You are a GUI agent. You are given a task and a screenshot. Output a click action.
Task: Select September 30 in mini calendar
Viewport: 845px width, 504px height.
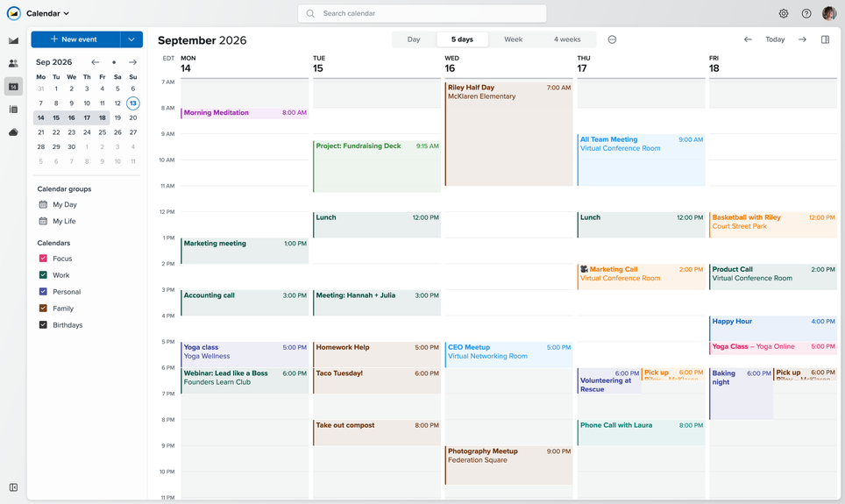coord(71,146)
